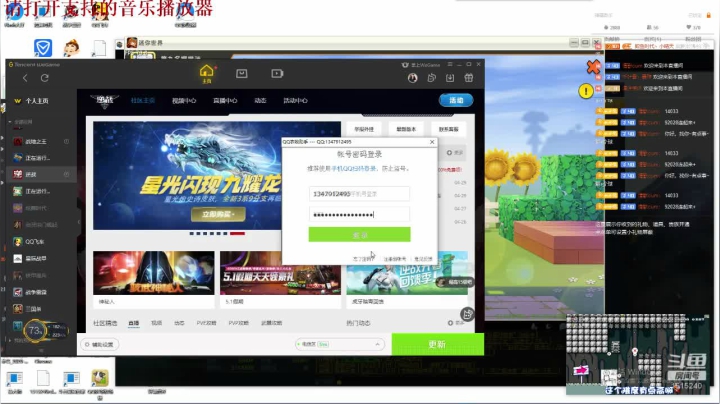Click the refresh icon beside 热门动态

(450, 323)
